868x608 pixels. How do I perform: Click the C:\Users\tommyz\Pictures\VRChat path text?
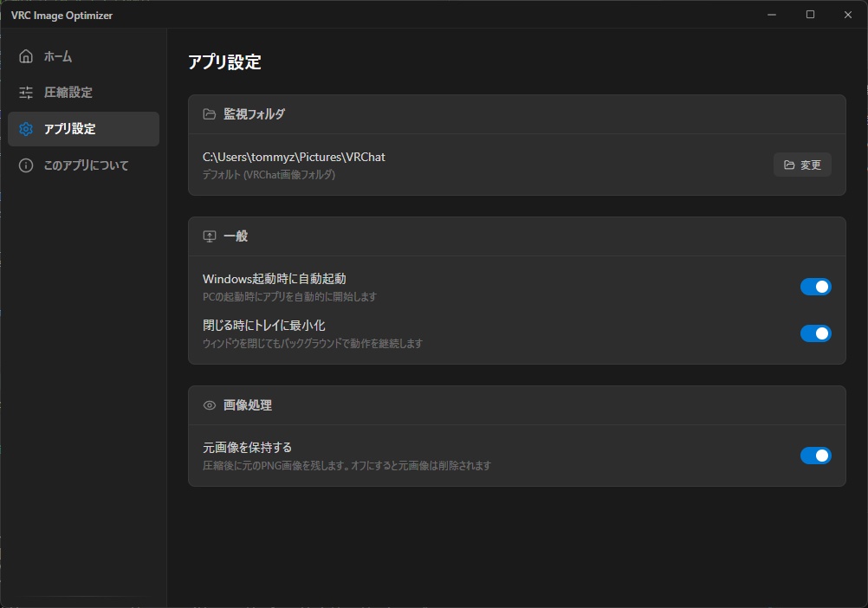pyautogui.click(x=294, y=157)
